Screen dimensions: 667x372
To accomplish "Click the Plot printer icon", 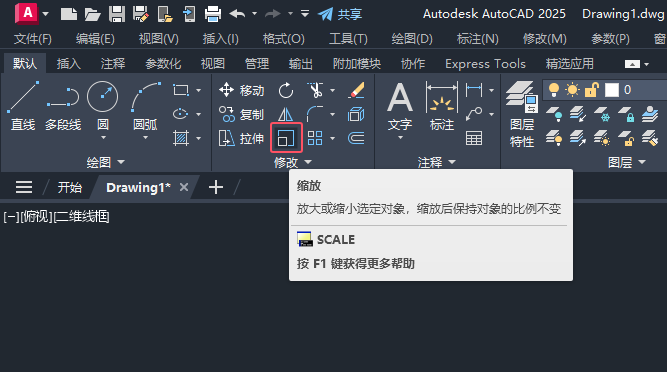I will (x=213, y=14).
